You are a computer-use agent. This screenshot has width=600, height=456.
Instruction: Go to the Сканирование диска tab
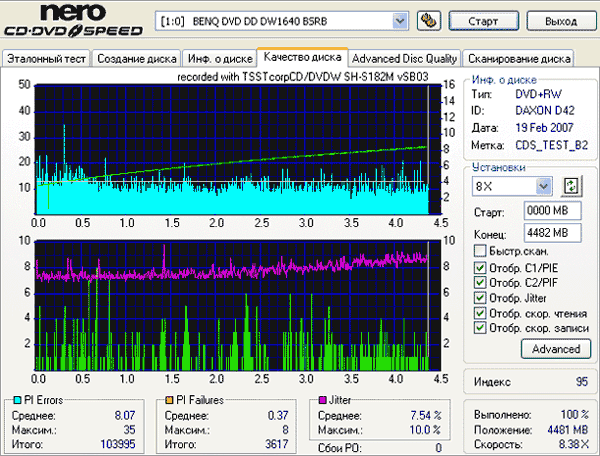(x=519, y=58)
